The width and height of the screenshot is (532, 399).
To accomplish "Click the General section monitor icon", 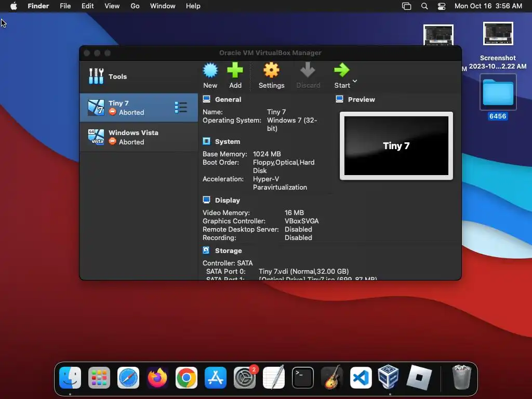I will tap(206, 99).
